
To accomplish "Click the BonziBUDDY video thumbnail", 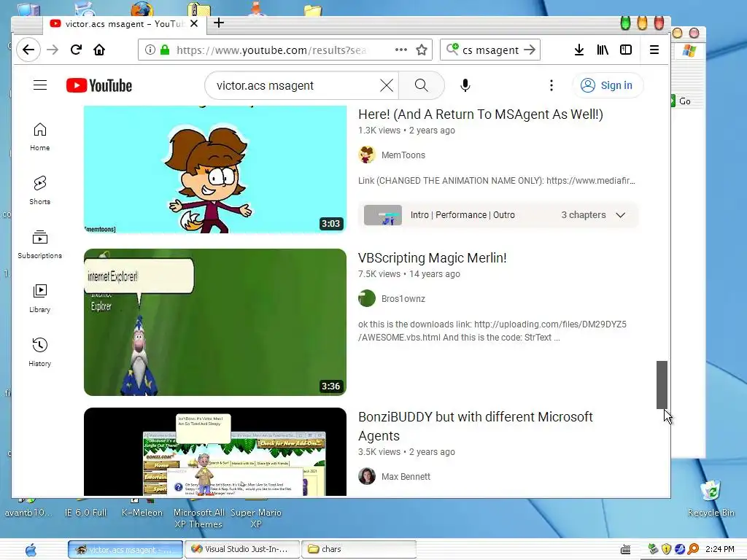I will 215,451.
